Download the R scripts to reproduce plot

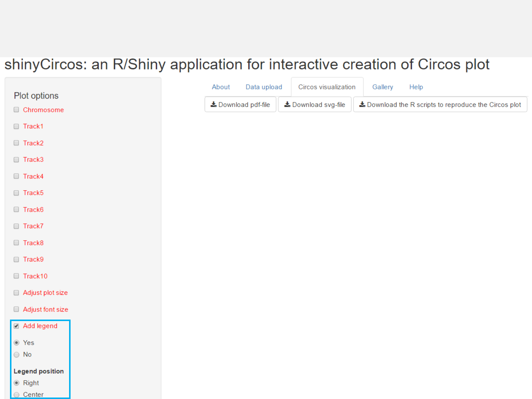pos(440,105)
